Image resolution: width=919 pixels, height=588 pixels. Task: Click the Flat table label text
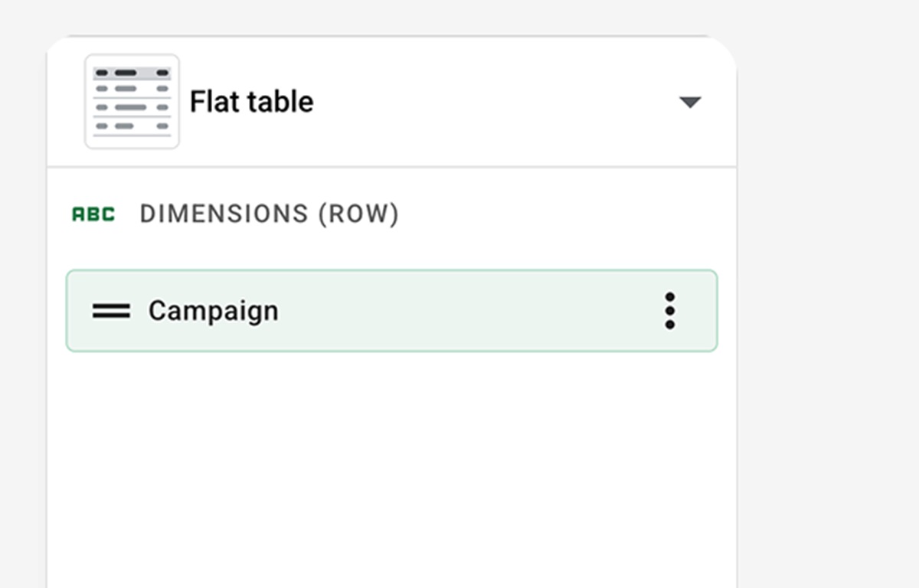click(x=251, y=102)
